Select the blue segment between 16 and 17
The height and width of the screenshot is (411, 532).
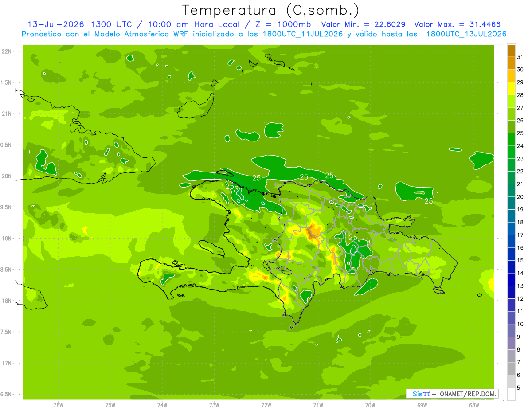pos(511,241)
